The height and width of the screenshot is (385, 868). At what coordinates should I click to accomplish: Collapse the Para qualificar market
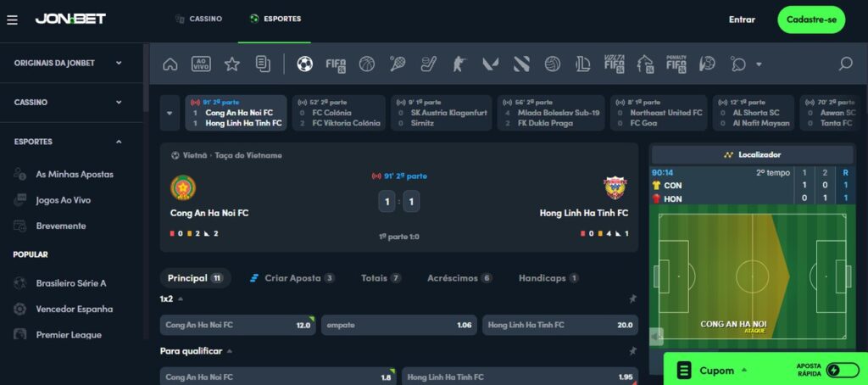pyautogui.click(x=230, y=351)
